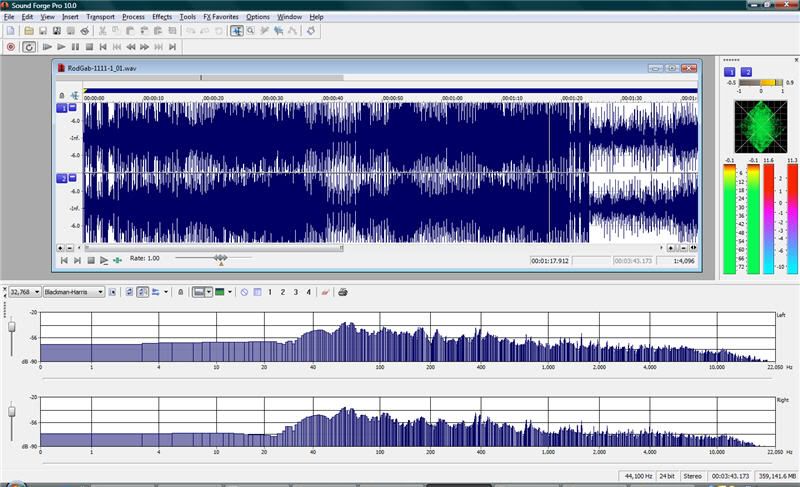Click the Save As toolbar icon
Screen dimensions: 800x487
click(57, 31)
